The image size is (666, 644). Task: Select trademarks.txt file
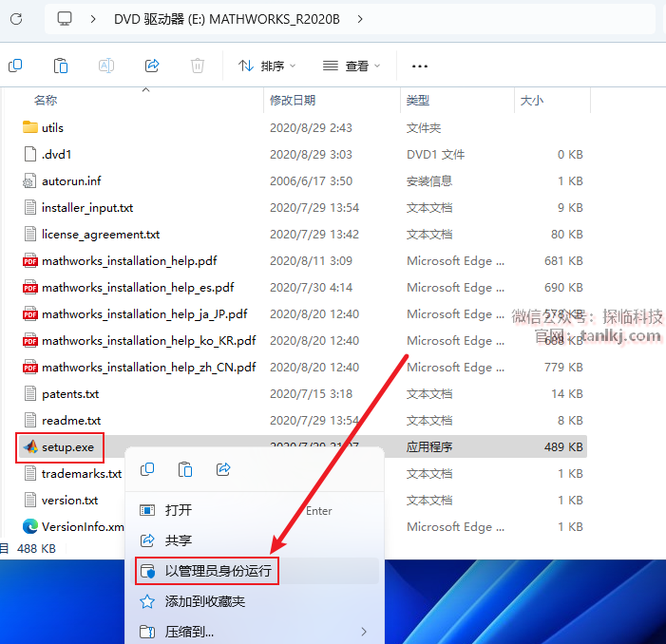pos(82,473)
